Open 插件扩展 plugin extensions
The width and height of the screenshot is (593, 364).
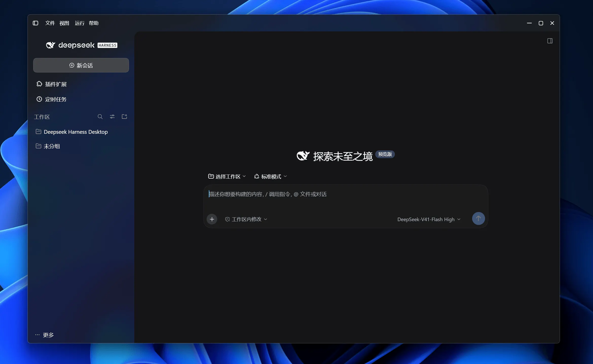coord(52,84)
